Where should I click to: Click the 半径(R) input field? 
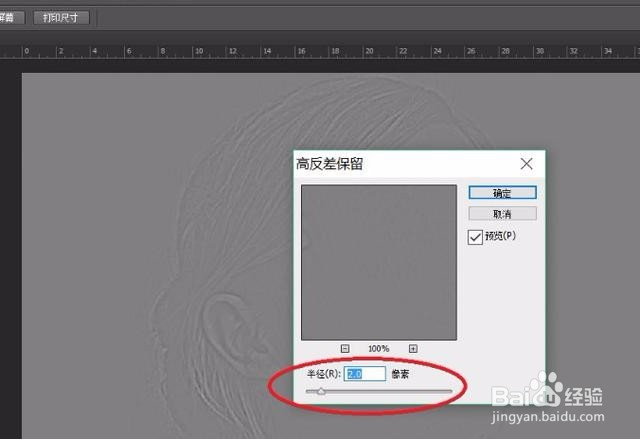click(x=364, y=374)
